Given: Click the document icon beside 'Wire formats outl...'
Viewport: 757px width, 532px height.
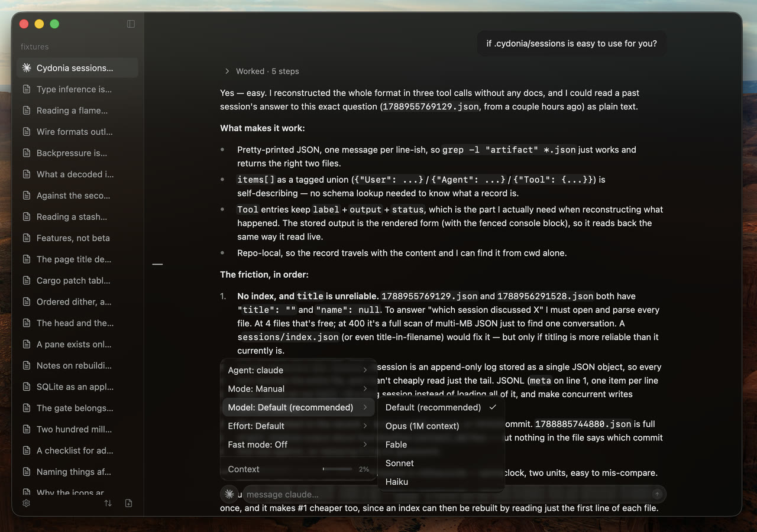Looking at the screenshot, I should [27, 132].
